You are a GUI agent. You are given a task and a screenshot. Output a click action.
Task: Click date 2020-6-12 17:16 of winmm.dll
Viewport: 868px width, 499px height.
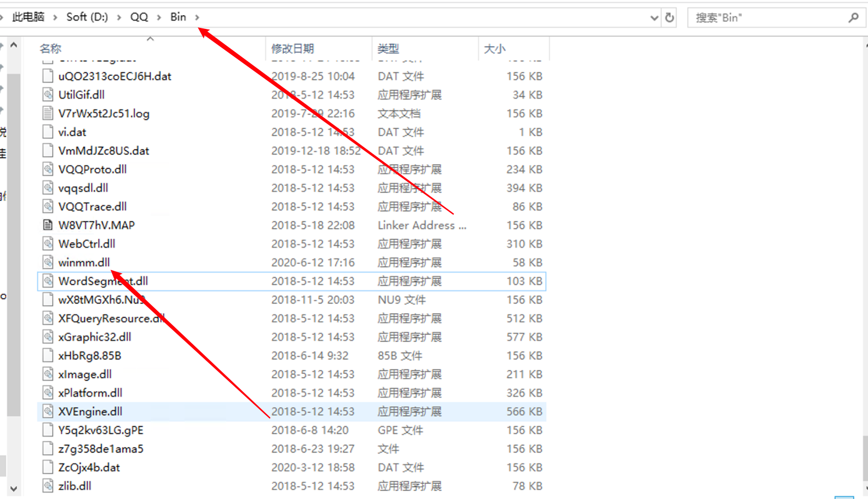[x=313, y=263]
